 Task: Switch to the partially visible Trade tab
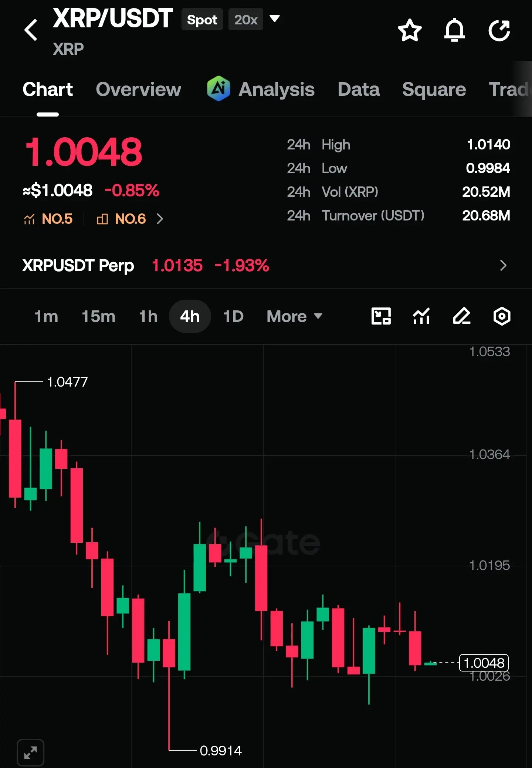click(510, 89)
